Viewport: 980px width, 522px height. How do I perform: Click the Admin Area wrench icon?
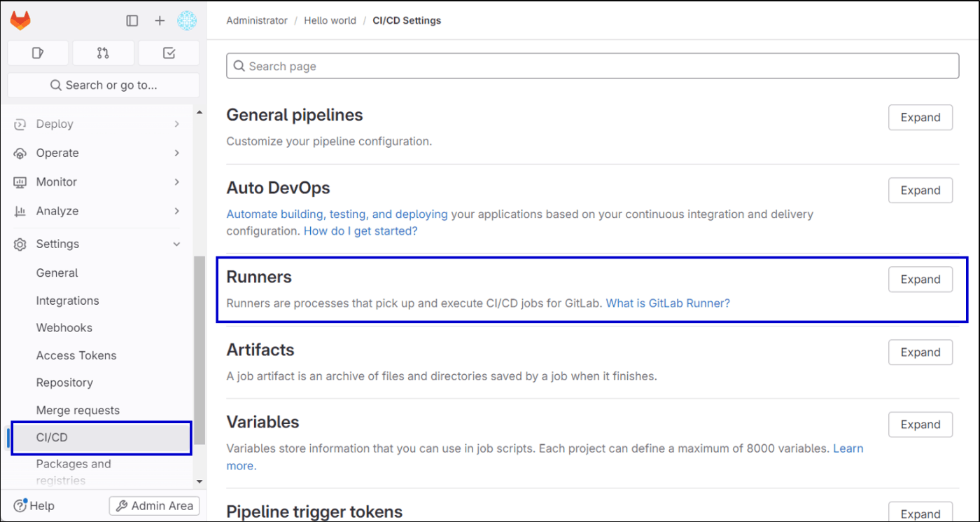coord(122,506)
